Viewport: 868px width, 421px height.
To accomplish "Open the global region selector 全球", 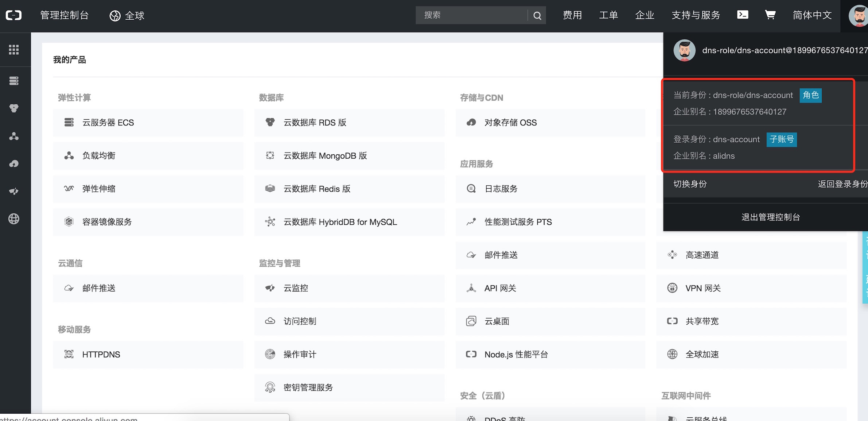I will (127, 16).
